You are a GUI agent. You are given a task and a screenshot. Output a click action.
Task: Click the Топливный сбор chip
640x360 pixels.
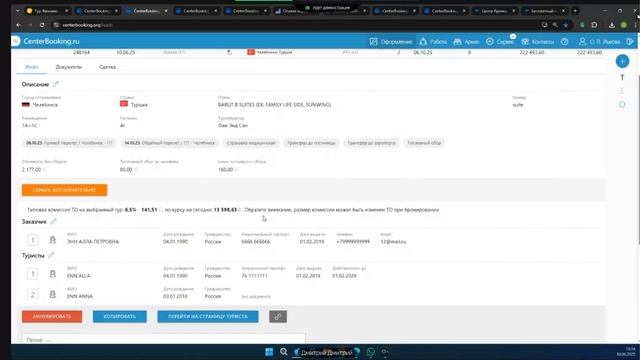424,143
